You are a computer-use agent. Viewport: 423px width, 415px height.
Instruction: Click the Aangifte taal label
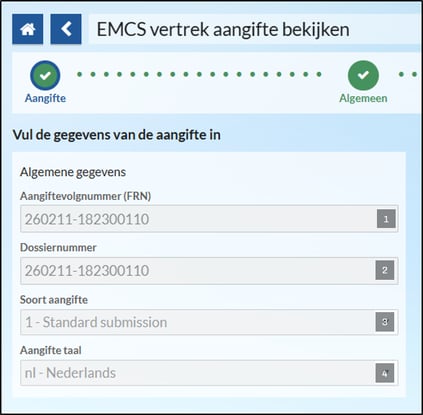pyautogui.click(x=51, y=350)
